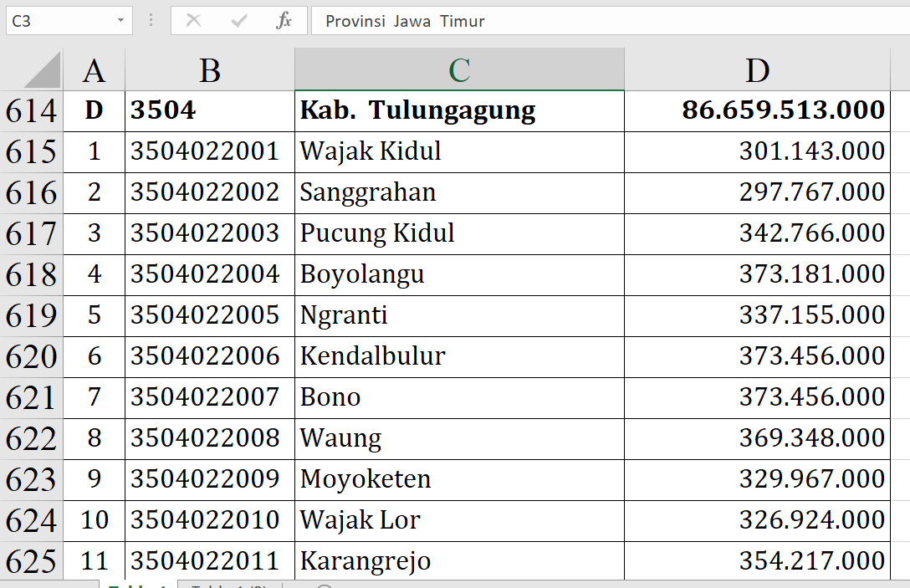Click the Insert Function fx icon
Viewport: 910px width, 588px height.
click(284, 21)
